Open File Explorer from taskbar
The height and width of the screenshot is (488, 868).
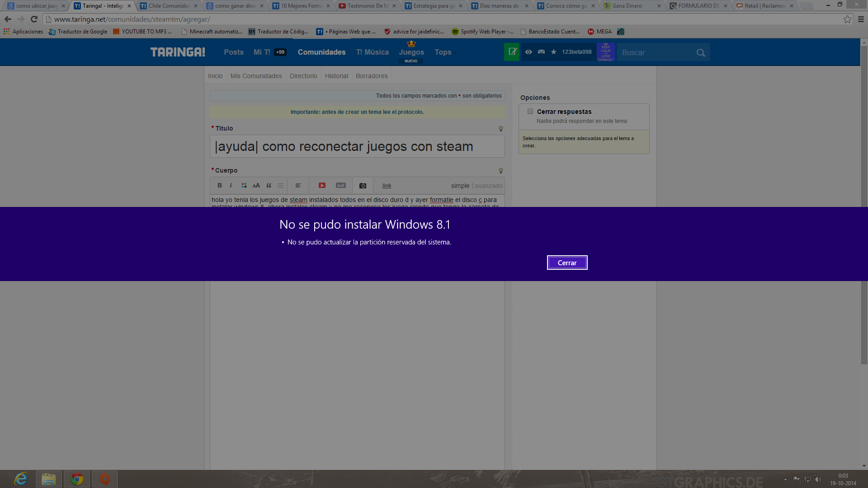pyautogui.click(x=49, y=479)
